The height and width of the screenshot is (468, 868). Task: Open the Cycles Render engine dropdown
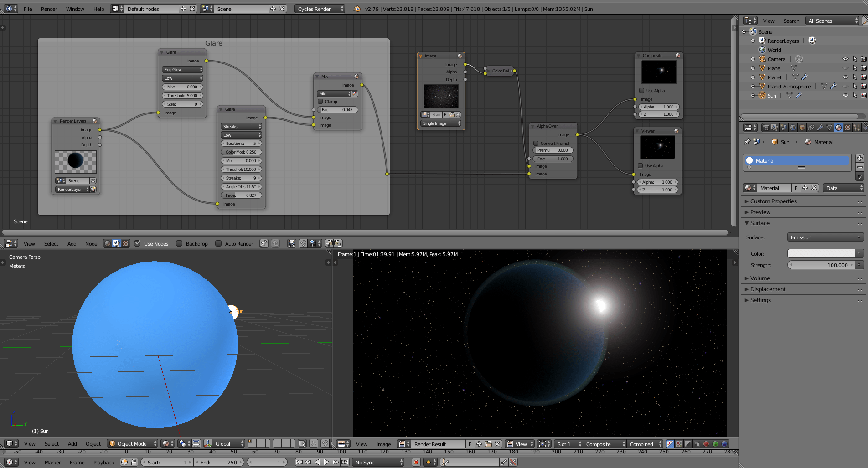pyautogui.click(x=319, y=8)
